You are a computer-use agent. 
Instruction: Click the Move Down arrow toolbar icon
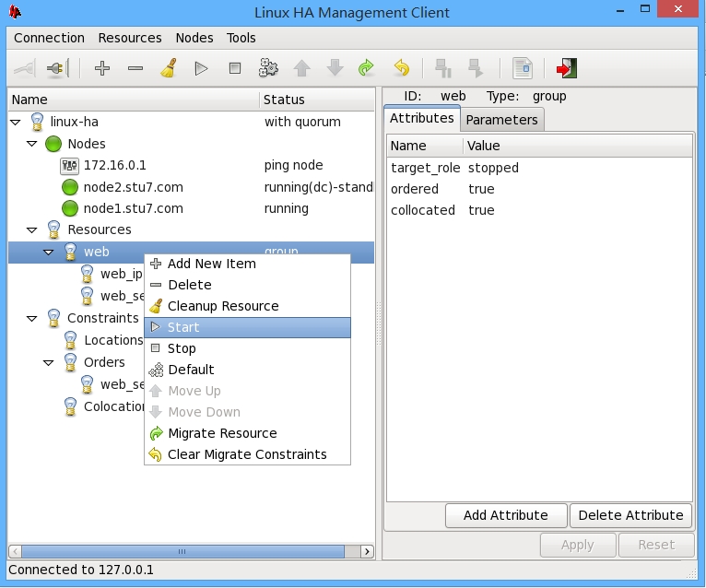pyautogui.click(x=335, y=68)
